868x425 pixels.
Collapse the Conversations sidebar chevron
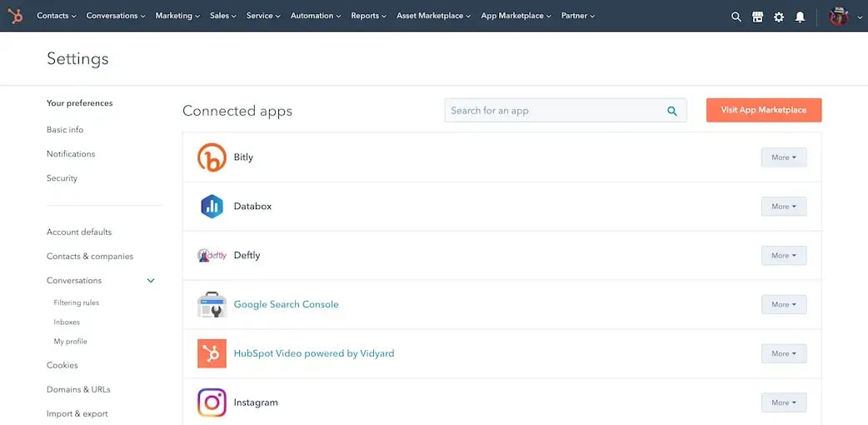[x=151, y=281]
